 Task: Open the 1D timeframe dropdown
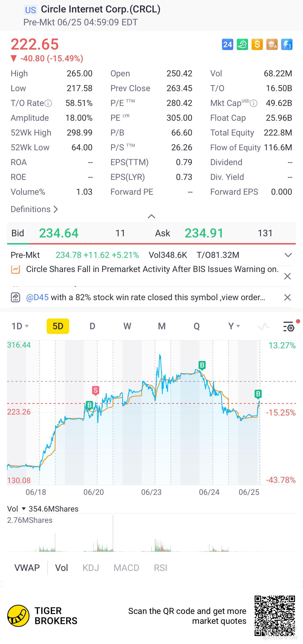click(20, 326)
